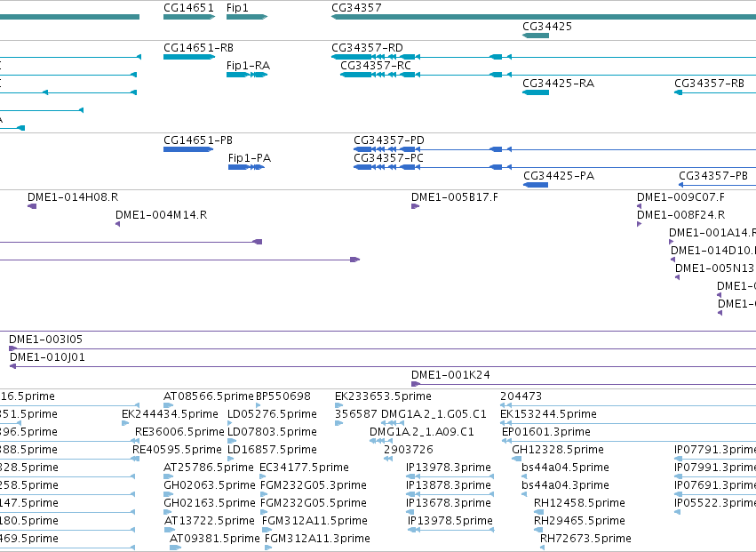Viewport: 756px width, 552px height.
Task: Select transcript CG34357-RB
Action: (709, 84)
